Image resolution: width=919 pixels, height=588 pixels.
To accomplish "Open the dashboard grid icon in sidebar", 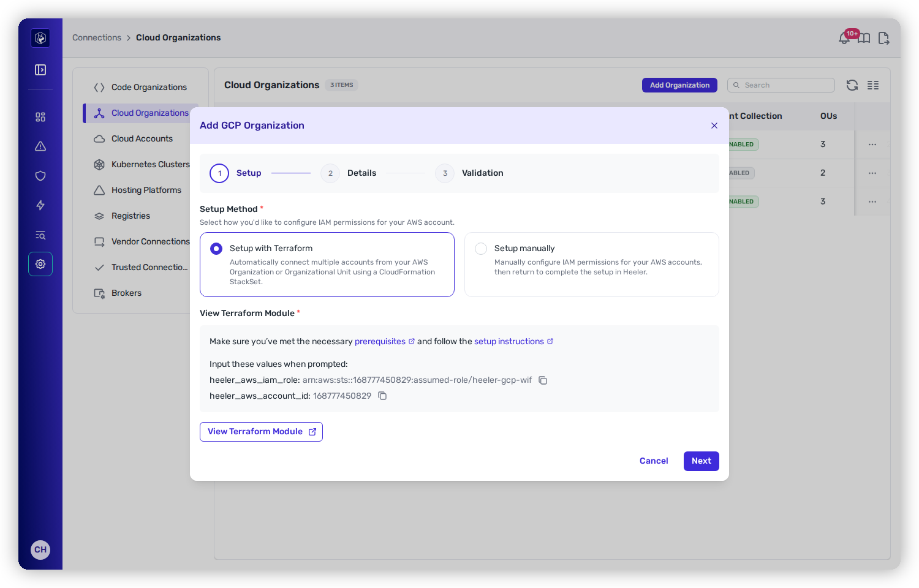I will point(40,117).
